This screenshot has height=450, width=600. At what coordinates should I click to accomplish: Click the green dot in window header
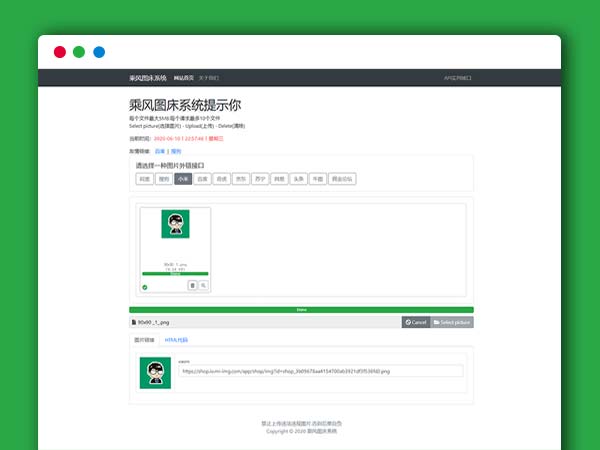pos(79,52)
